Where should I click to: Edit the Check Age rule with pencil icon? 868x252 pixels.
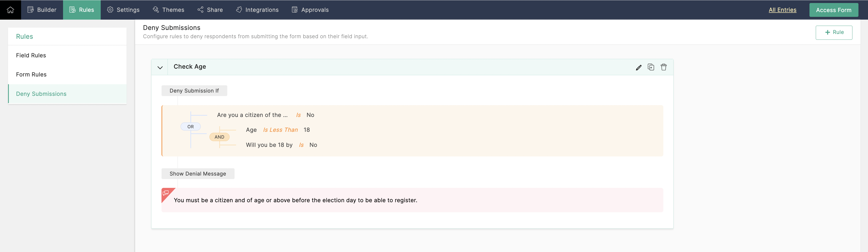click(x=638, y=67)
